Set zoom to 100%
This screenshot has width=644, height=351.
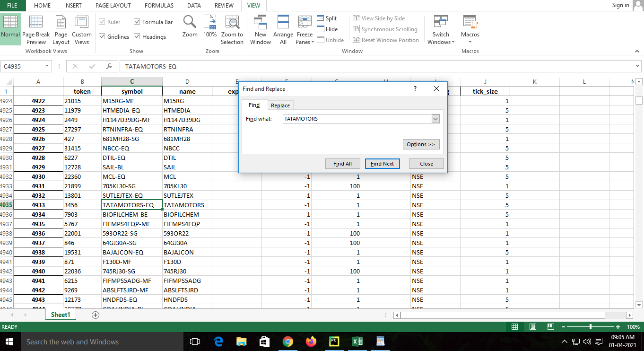tap(210, 26)
